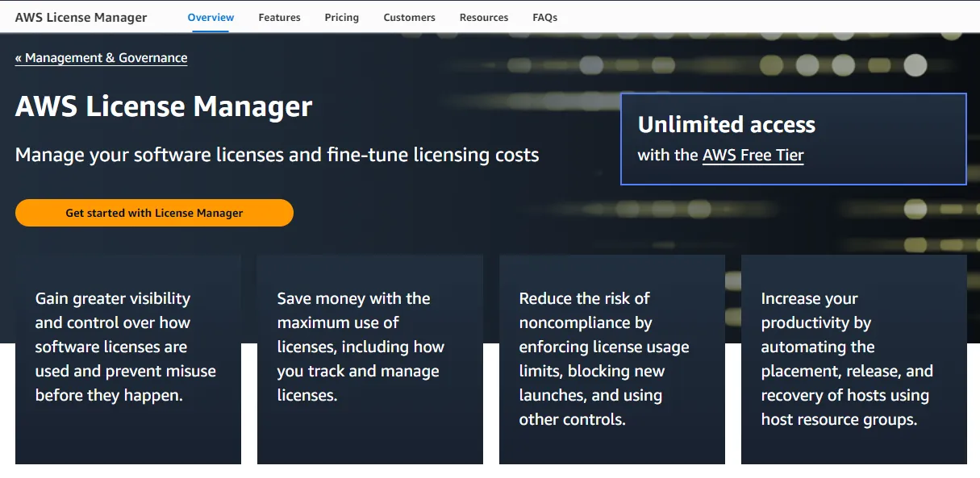Click the Gain greater visibility card
The width and height of the screenshot is (980, 478).
point(128,360)
